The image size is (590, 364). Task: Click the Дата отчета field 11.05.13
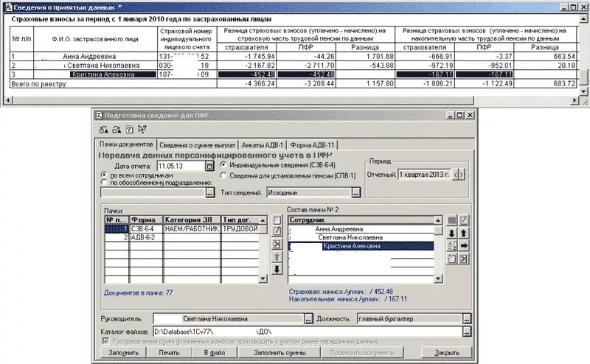[x=181, y=166]
